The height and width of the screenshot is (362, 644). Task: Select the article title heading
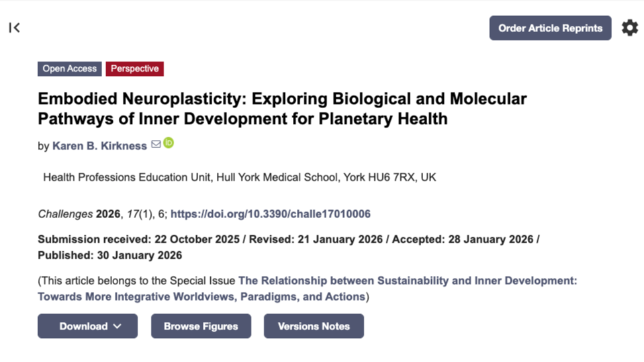(282, 108)
